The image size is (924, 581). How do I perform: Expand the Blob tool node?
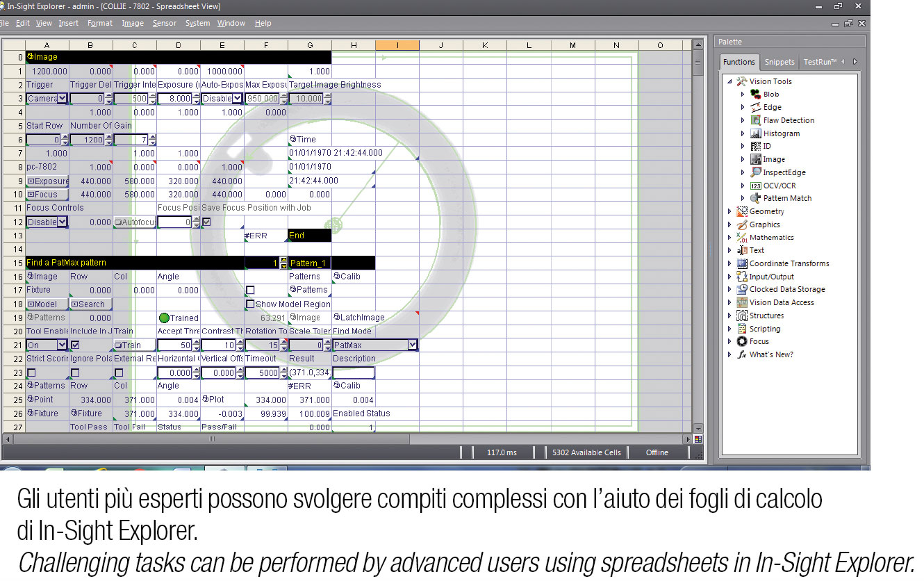pos(743,94)
